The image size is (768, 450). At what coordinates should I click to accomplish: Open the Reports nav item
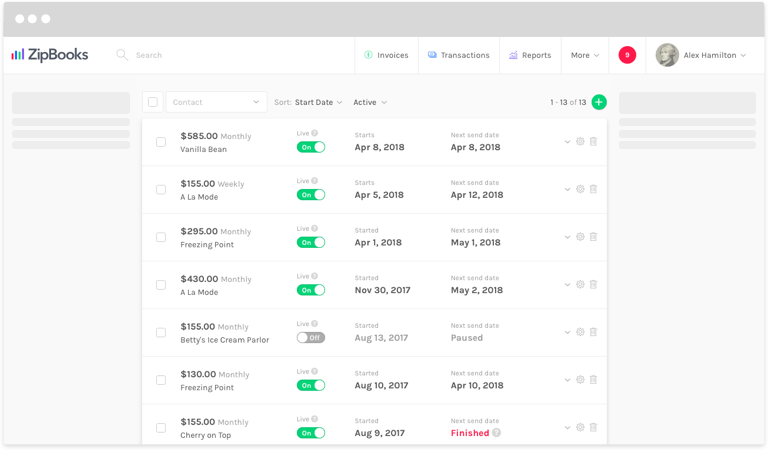coord(530,55)
